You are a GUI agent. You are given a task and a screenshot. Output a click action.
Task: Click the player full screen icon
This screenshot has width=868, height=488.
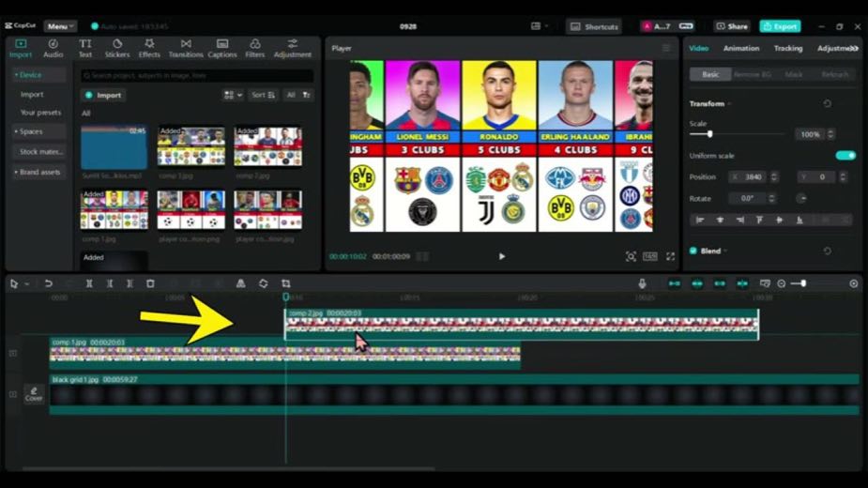click(670, 256)
